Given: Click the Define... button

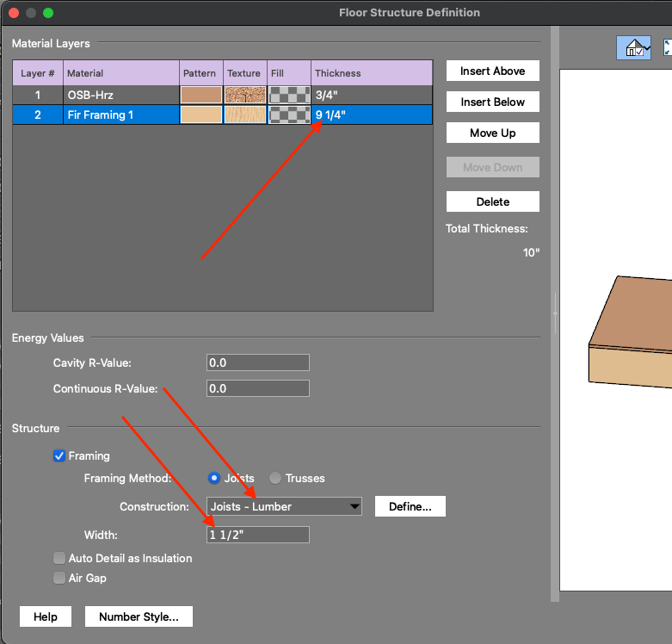Looking at the screenshot, I should tap(410, 506).
